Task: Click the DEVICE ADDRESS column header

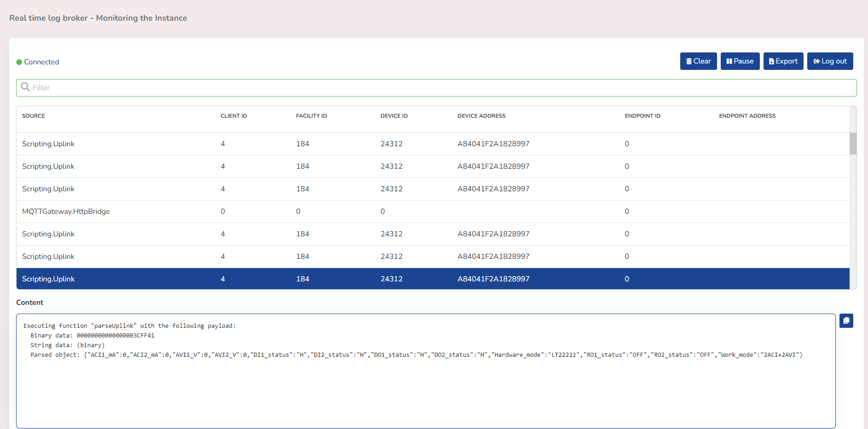Action: [x=481, y=116]
